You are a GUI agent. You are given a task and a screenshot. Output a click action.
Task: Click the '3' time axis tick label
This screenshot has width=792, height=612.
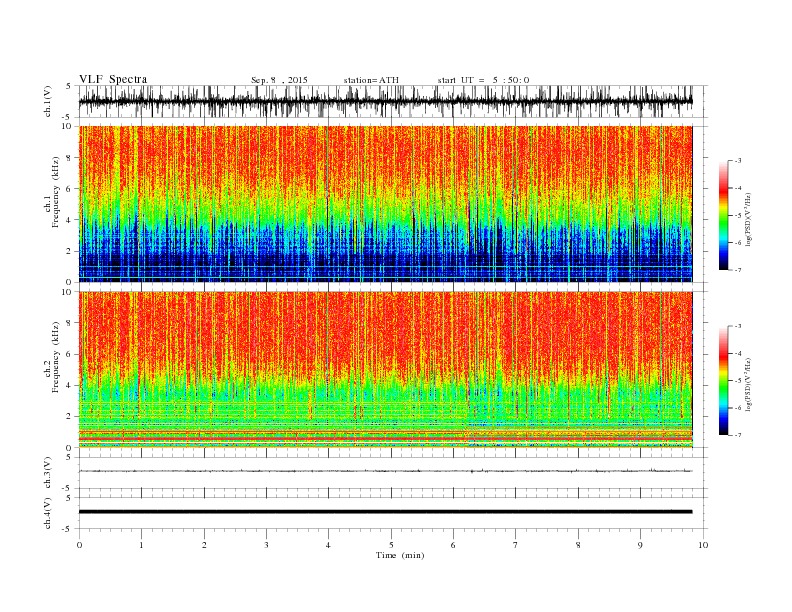pos(266,545)
